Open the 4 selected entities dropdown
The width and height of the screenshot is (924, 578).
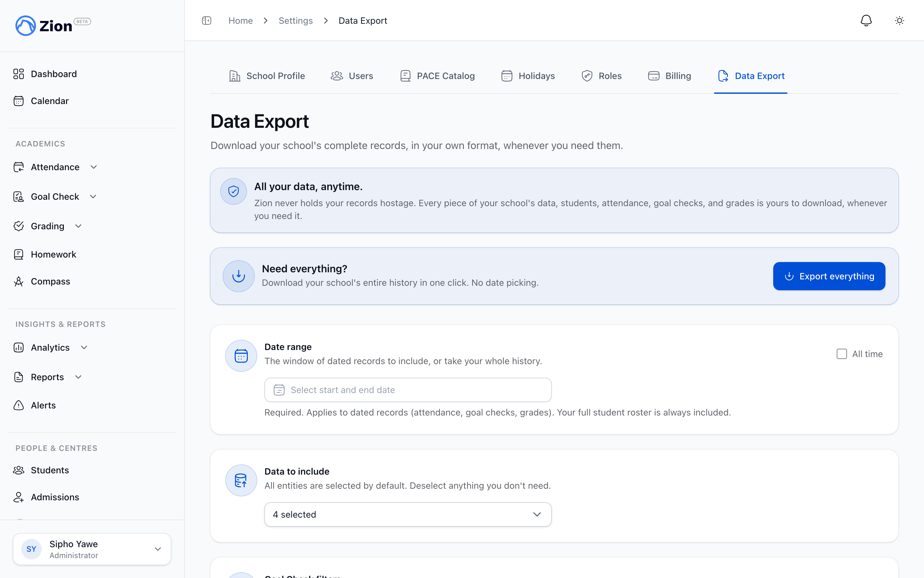(408, 514)
